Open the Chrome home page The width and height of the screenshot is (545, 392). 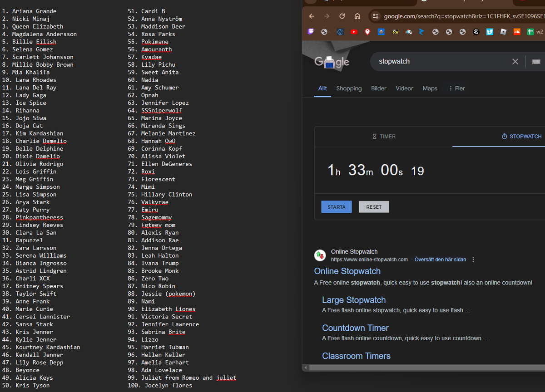point(357,16)
